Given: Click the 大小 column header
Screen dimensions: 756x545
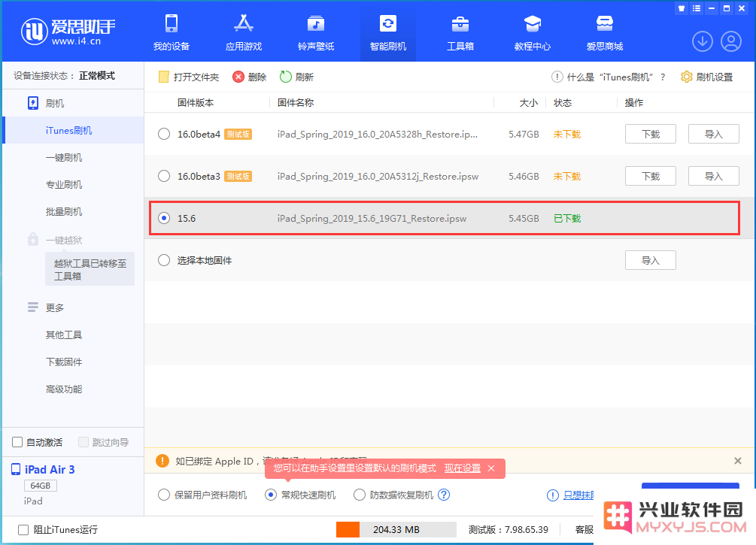Looking at the screenshot, I should tap(528, 103).
